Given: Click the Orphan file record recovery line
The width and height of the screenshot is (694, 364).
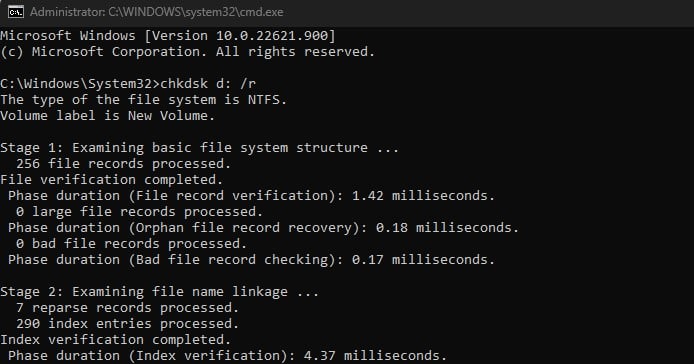Looking at the screenshot, I should pos(263,228).
